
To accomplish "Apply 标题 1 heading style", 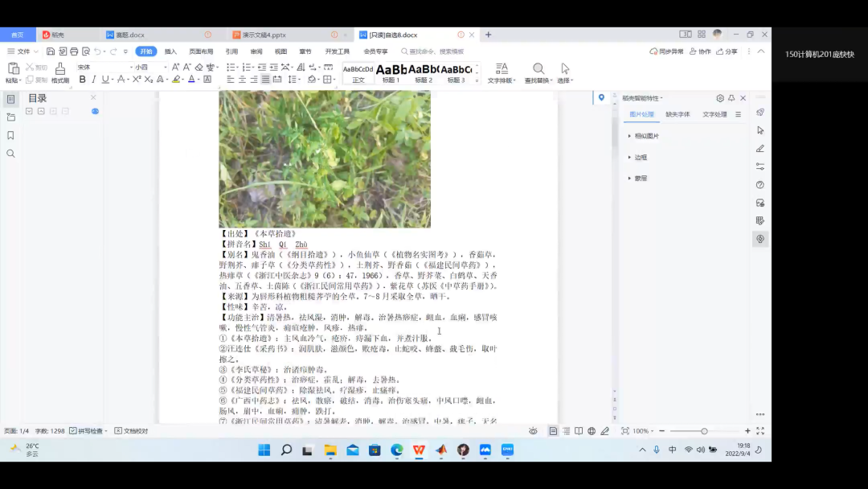I will click(x=391, y=73).
